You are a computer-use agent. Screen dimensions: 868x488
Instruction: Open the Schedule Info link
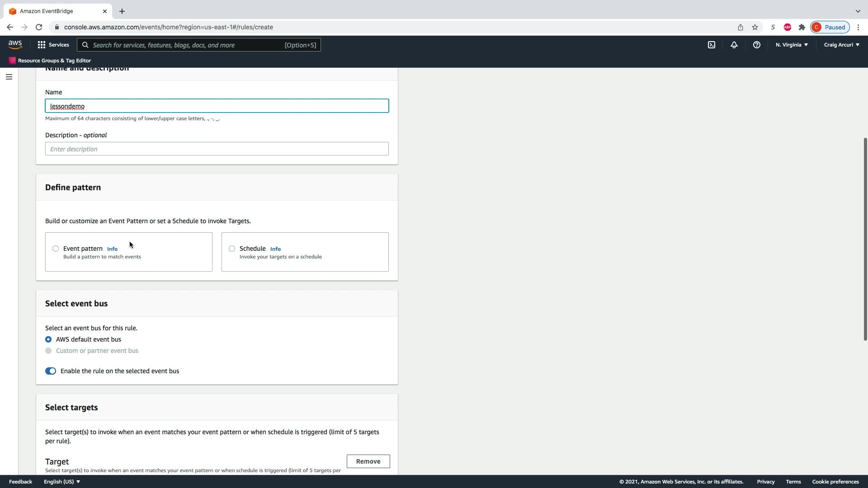click(x=275, y=249)
